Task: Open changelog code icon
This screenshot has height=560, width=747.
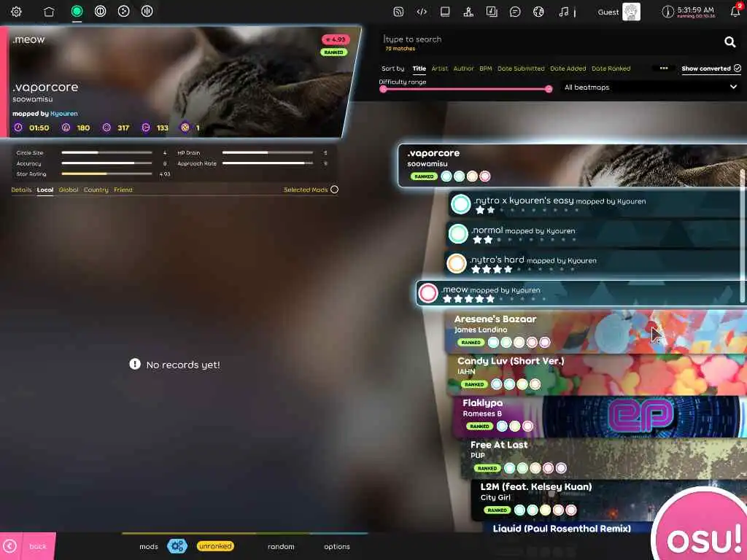Action: (x=422, y=12)
